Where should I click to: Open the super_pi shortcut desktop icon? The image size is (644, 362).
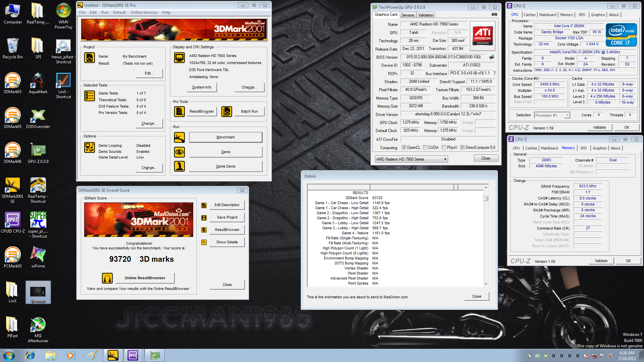pyautogui.click(x=38, y=225)
